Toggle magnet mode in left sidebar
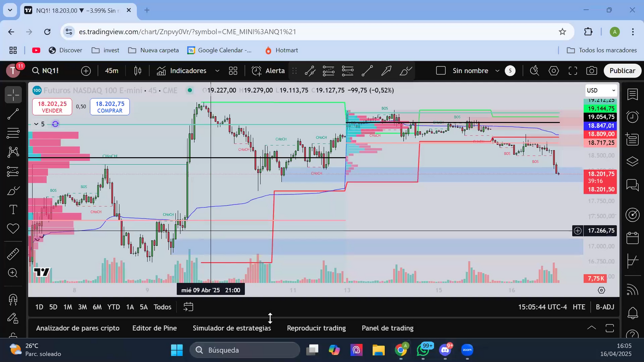The height and width of the screenshot is (362, 644). tap(13, 299)
